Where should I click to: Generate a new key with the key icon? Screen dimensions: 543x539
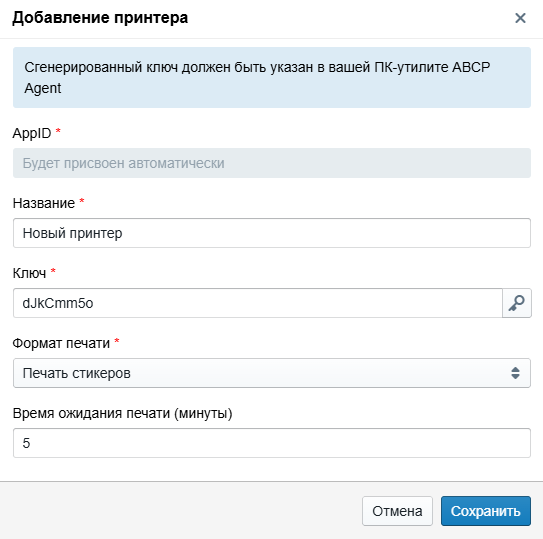coord(517,303)
